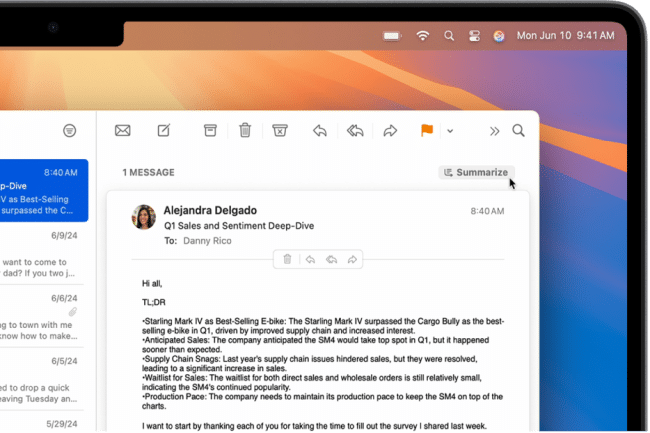Screen dimensions: 650x433
Task: Click the attachment paperclip on 6/6/24 message
Action: pyautogui.click(x=73, y=312)
